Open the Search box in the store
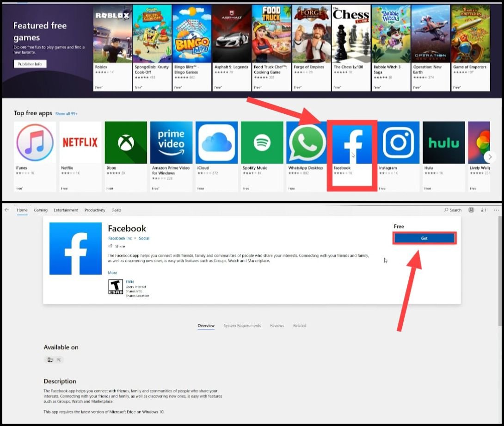 tap(453, 210)
